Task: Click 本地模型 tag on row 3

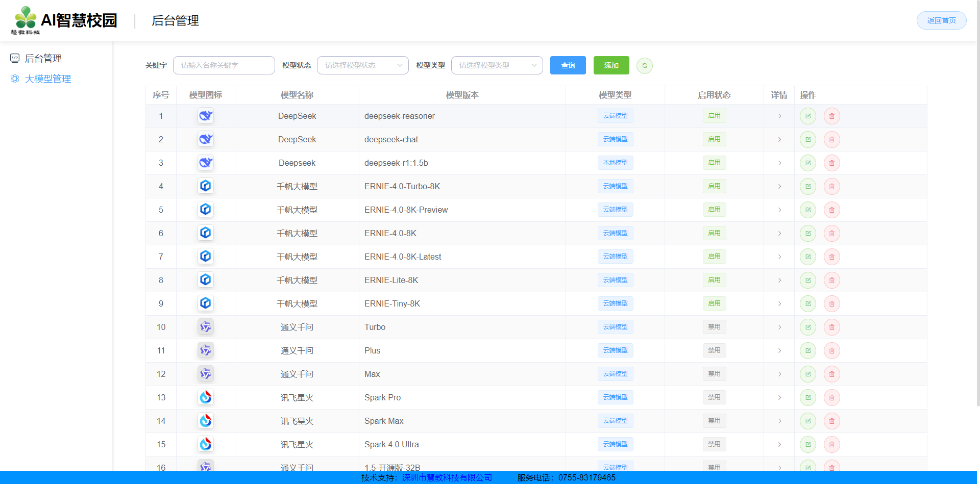Action: 616,163
